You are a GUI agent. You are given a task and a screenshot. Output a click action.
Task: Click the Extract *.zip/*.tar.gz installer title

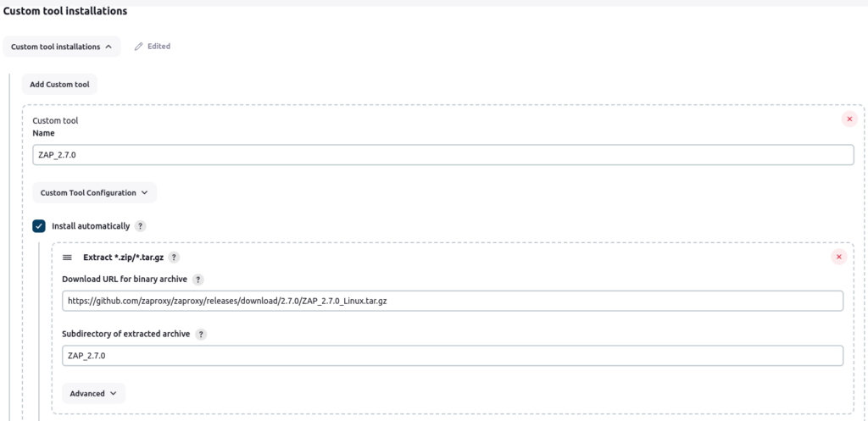(x=123, y=258)
